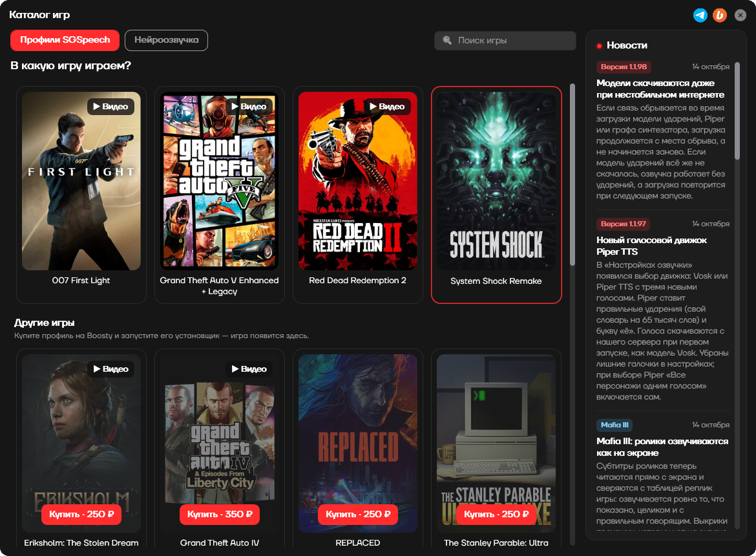
Task: Click the games list vertical scrollbar
Action: click(572, 175)
